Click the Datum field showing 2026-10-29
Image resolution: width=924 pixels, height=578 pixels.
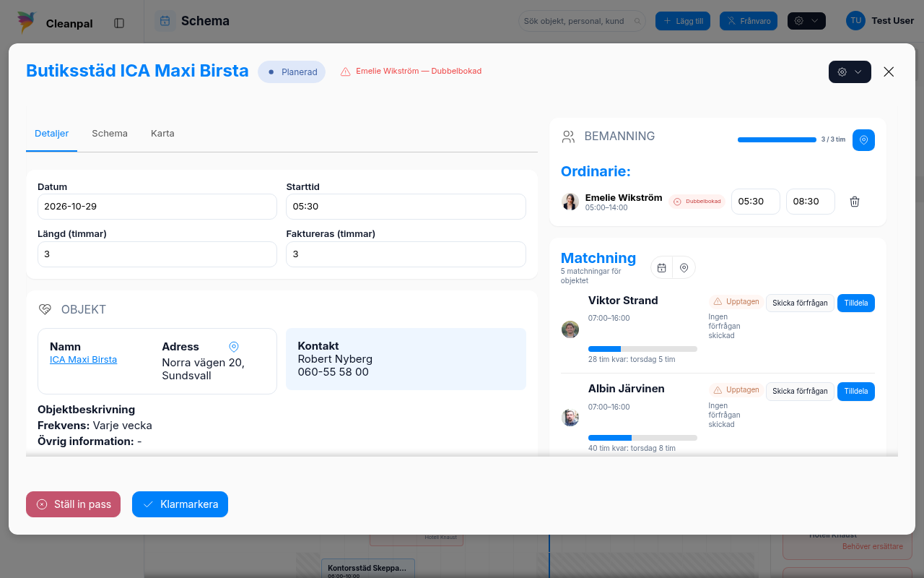(x=157, y=207)
